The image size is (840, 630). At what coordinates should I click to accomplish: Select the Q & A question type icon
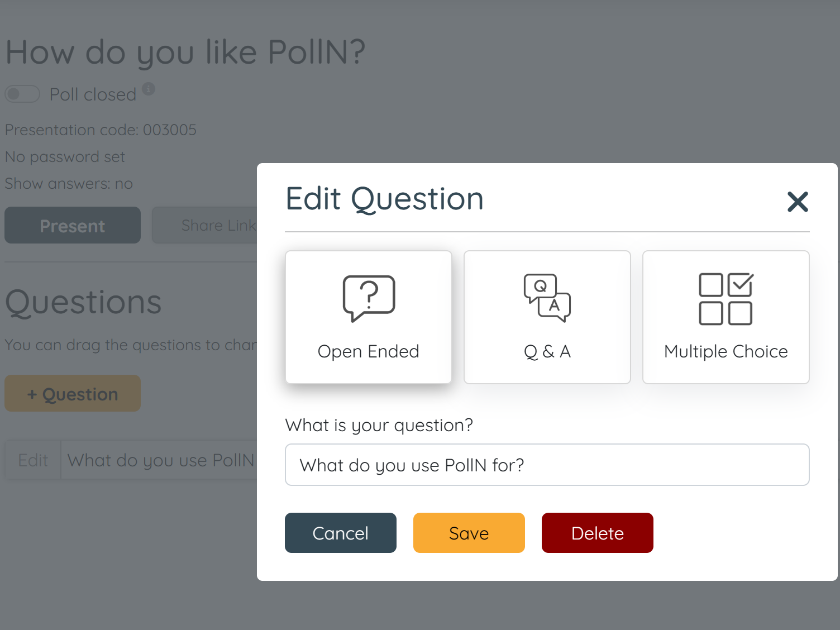pos(547,316)
